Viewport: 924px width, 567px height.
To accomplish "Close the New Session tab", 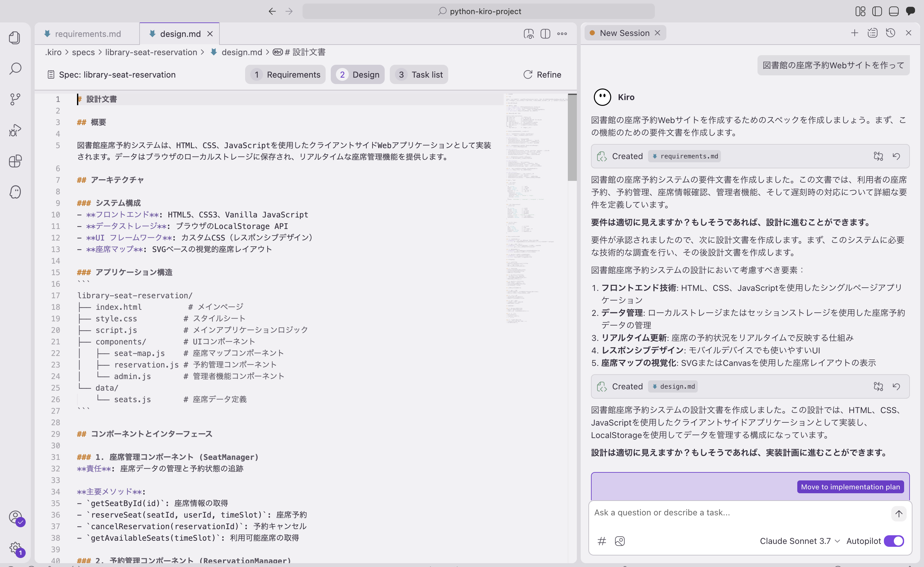I will (x=658, y=33).
